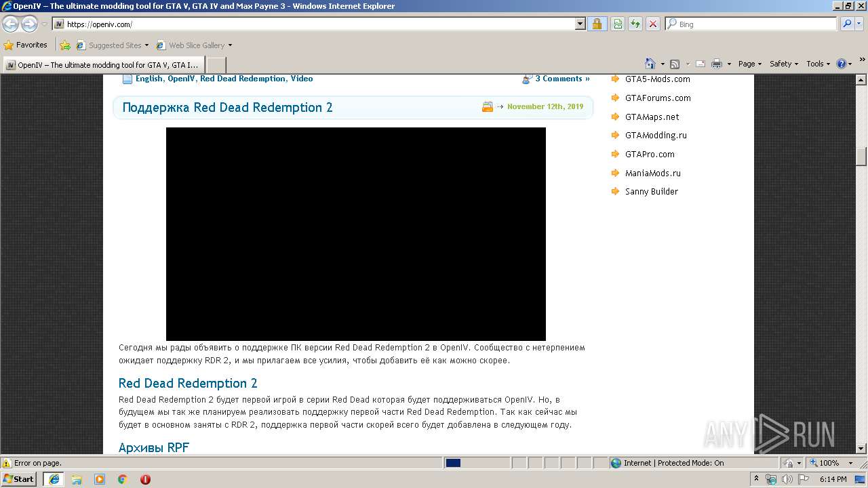The height and width of the screenshot is (488, 868).
Task: Expand the address bar autocomplete dropdown
Action: [x=580, y=24]
